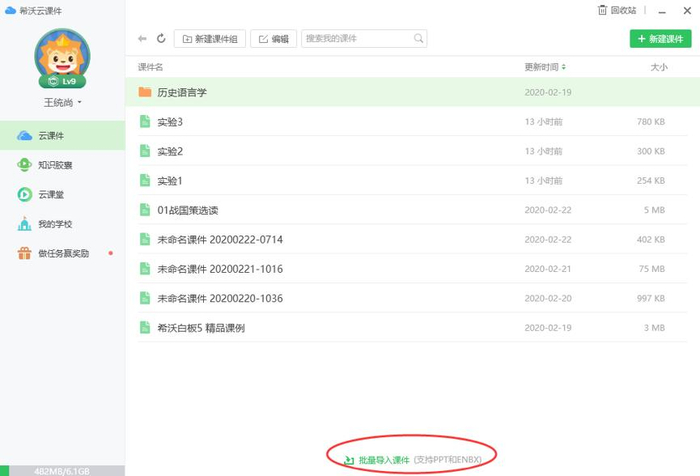Click the 我的学校 building icon

click(25, 224)
